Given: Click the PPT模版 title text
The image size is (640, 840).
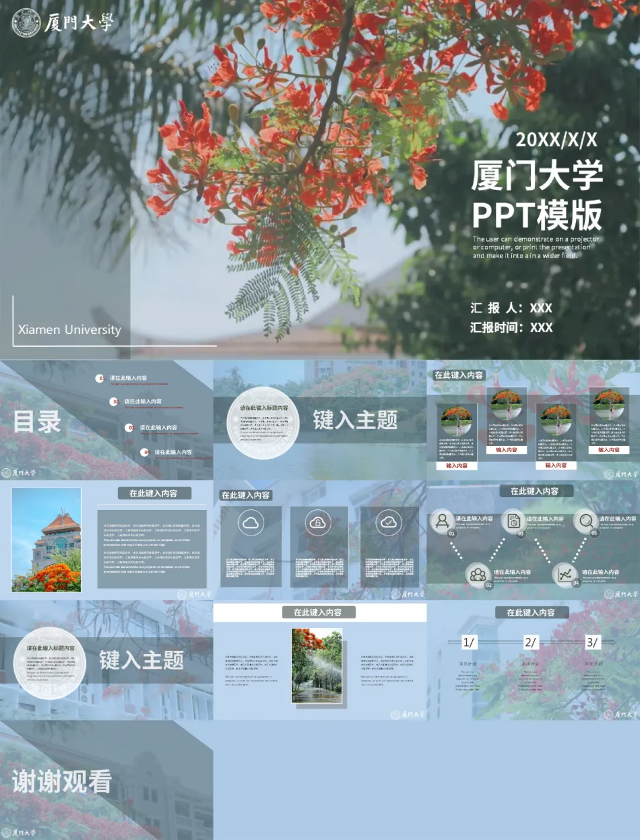Looking at the screenshot, I should coord(537,215).
